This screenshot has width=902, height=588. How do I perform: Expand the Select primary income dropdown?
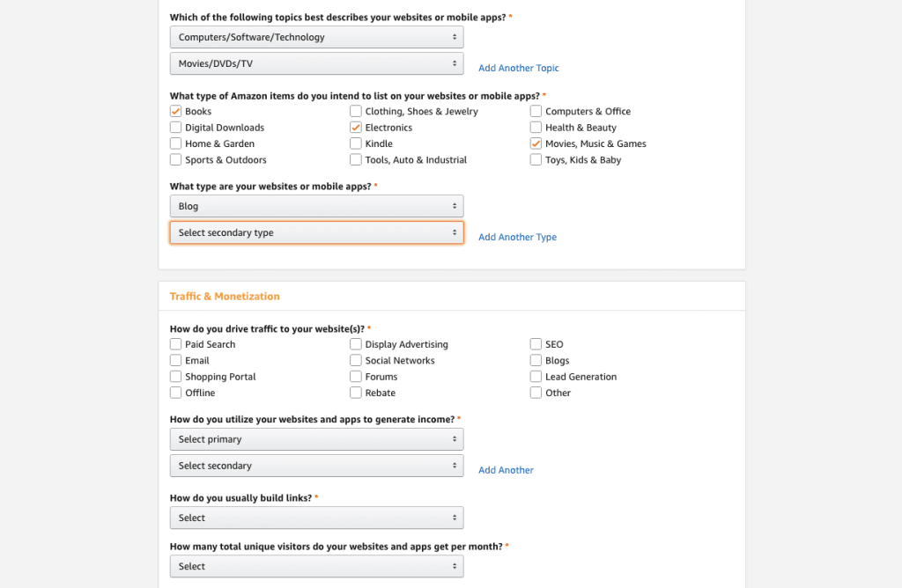[316, 439]
